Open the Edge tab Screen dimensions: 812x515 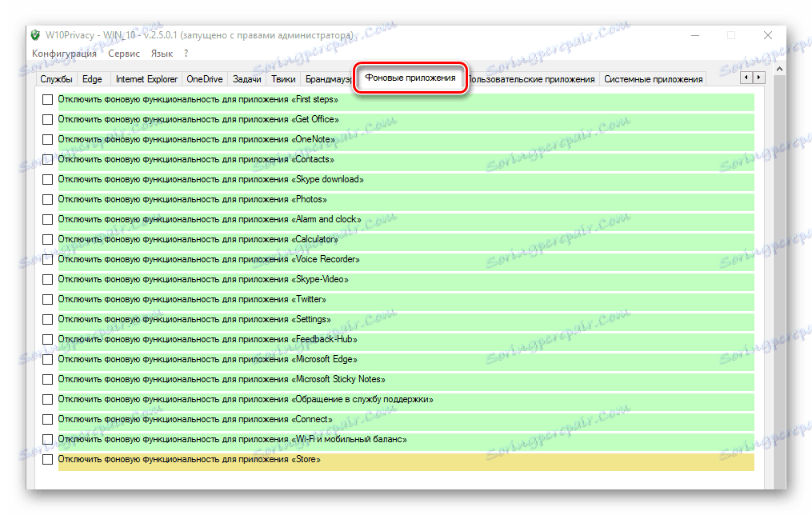(x=92, y=79)
